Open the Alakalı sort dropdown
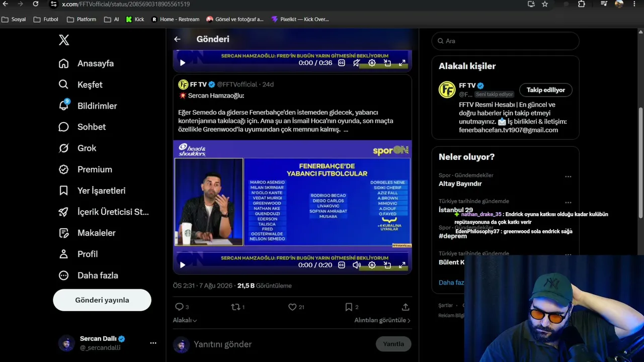The image size is (644, 362). coord(185,320)
